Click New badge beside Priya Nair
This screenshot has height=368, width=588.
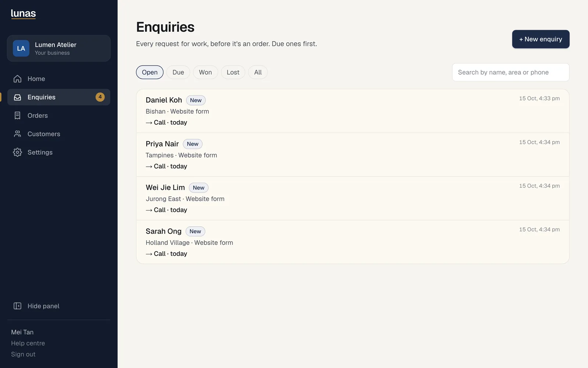193,144
